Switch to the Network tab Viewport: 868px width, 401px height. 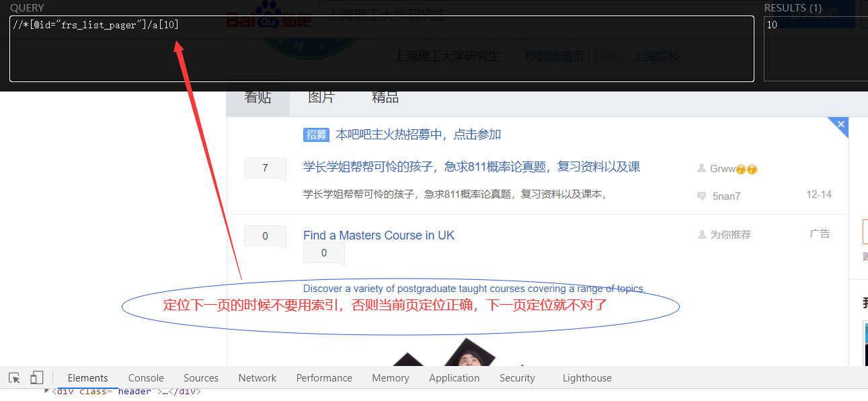coord(258,377)
